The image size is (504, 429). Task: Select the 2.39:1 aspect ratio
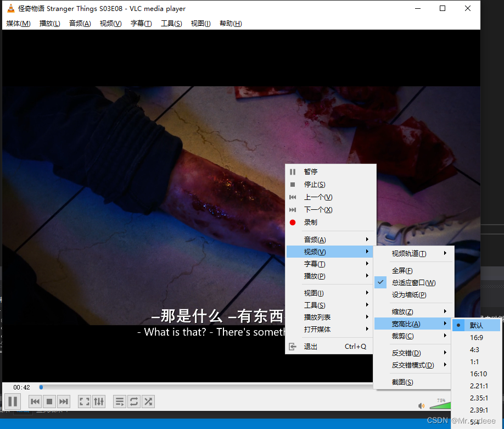[477, 410]
